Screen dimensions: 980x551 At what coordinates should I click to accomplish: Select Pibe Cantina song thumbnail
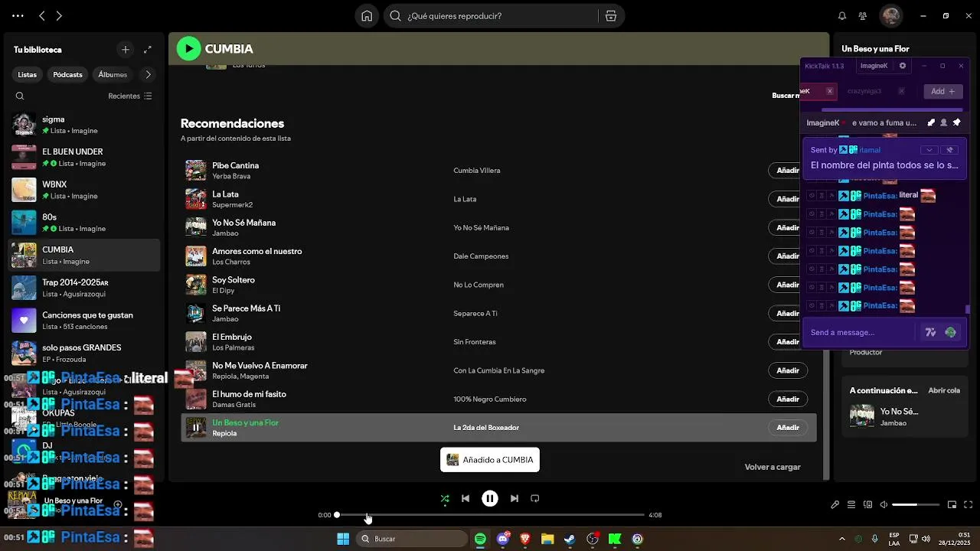(x=196, y=170)
